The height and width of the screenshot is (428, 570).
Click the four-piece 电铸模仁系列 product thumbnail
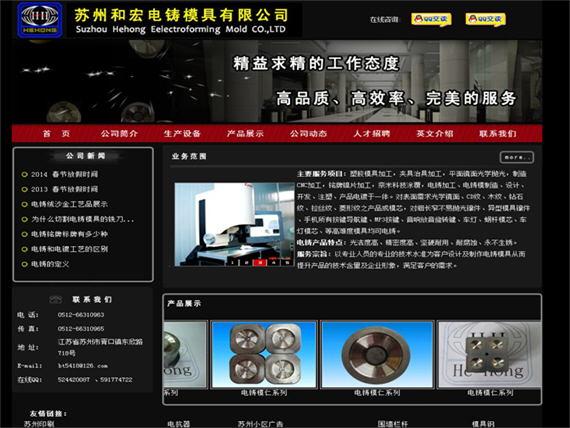point(264,355)
